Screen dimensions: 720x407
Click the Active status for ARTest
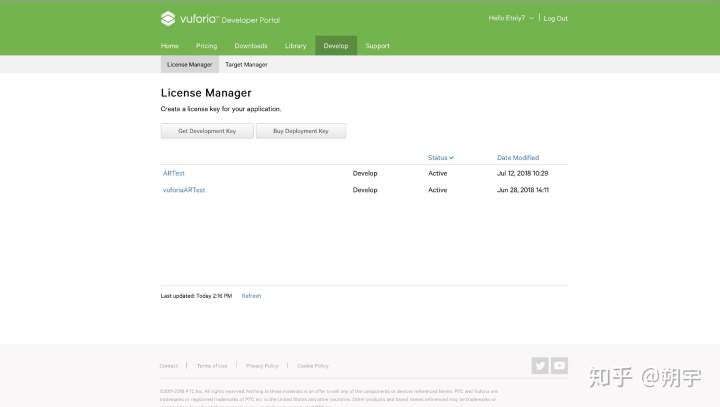coord(438,173)
